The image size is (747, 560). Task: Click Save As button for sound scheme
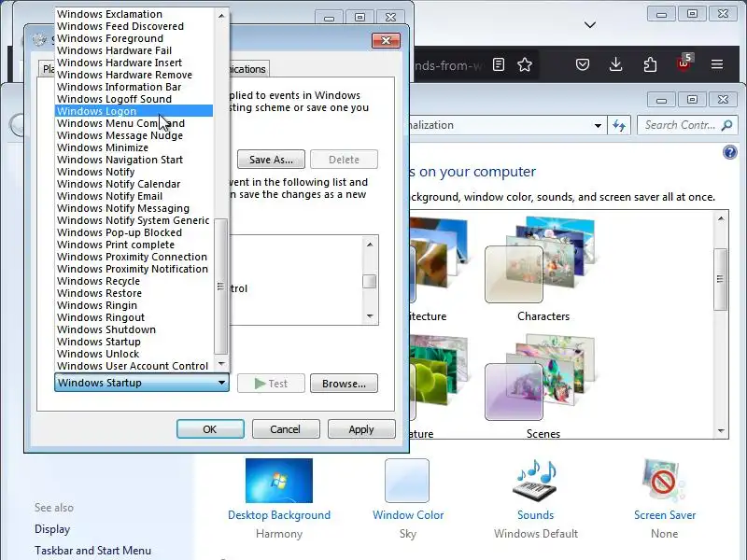[271, 160]
